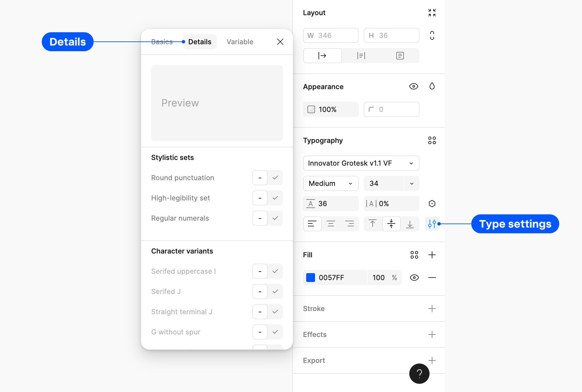Viewport: 582px width, 392px height.
Task: Turn on High-legibility set checkmark
Action: pyautogui.click(x=275, y=198)
